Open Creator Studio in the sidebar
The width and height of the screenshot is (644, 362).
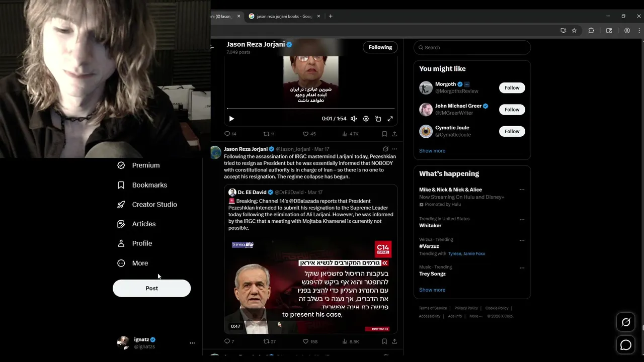(147, 205)
